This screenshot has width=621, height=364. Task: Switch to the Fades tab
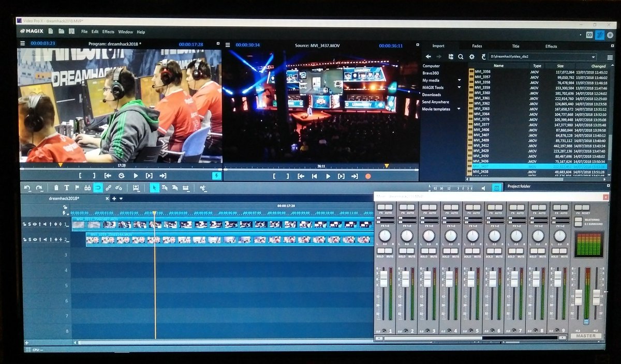[x=477, y=46]
